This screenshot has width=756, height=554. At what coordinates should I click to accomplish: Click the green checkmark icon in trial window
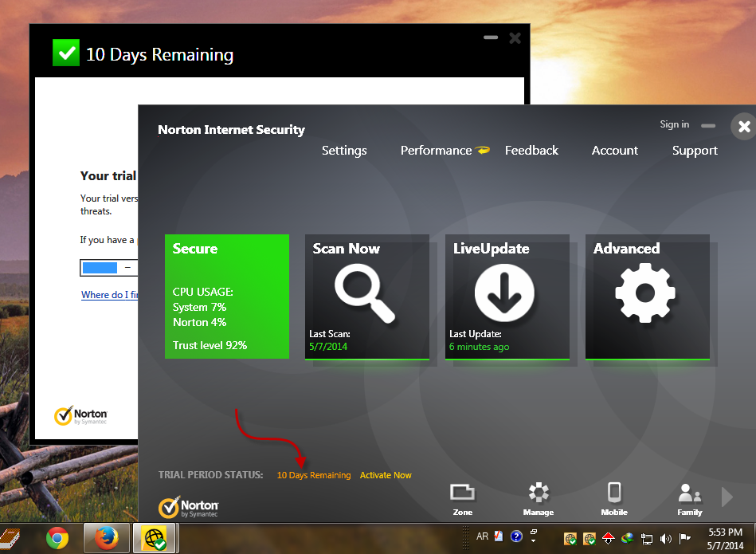66,53
